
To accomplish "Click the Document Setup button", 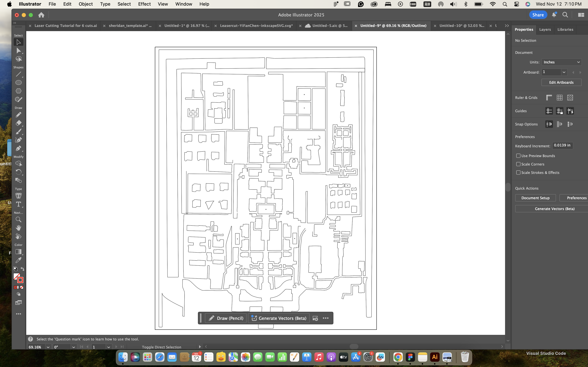I will tap(535, 198).
